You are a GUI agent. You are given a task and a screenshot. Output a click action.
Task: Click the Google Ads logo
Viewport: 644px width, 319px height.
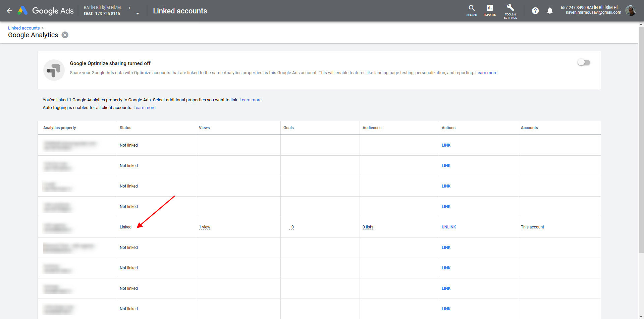click(46, 11)
